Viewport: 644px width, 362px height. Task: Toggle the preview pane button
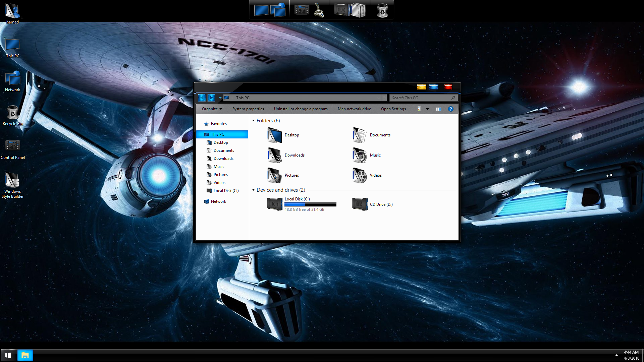[438, 109]
